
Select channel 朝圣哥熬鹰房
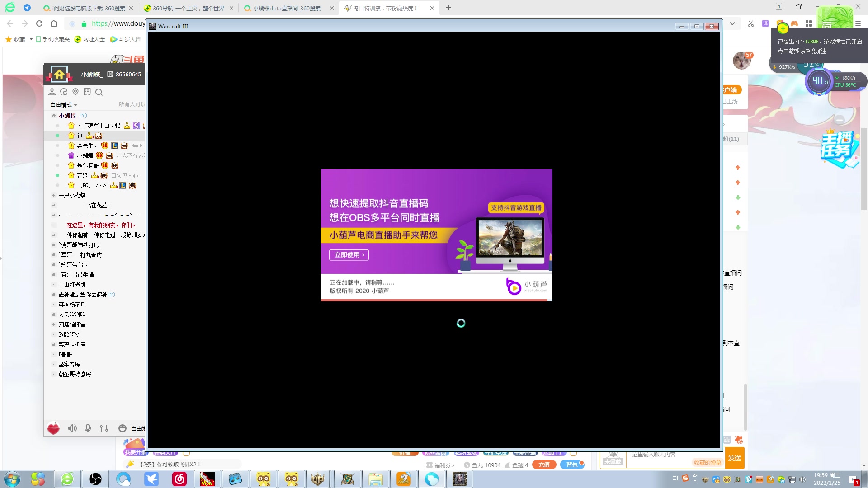(75, 374)
